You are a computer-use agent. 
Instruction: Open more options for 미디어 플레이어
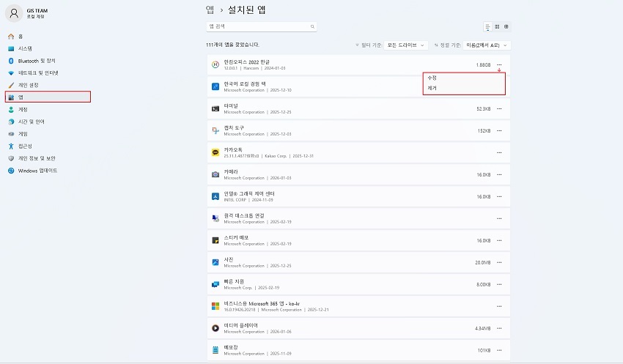[x=499, y=328]
